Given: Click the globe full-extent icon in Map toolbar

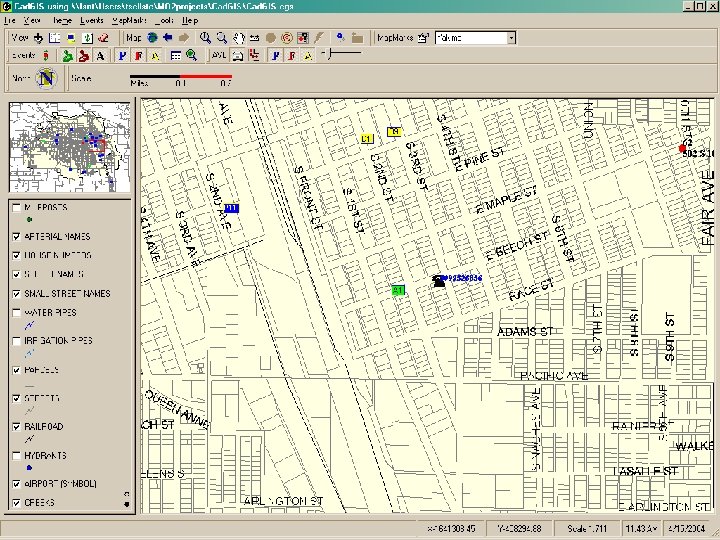Looking at the screenshot, I should pyautogui.click(x=152, y=38).
